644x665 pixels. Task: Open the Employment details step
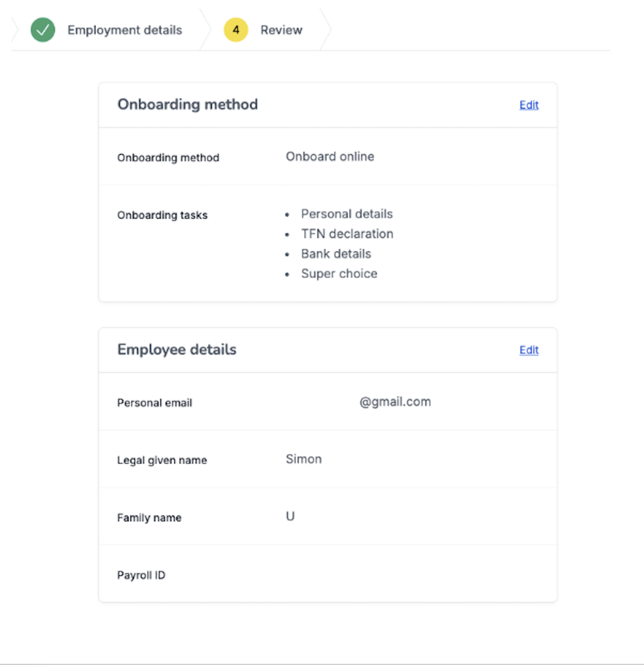point(125,30)
